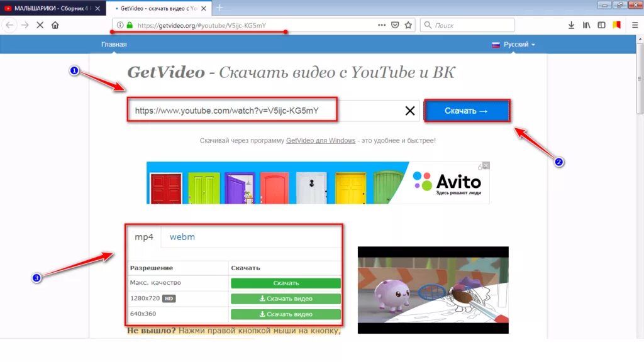The height and width of the screenshot is (362, 644).
Task: Save page to Pocket icon
Action: pos(395,25)
